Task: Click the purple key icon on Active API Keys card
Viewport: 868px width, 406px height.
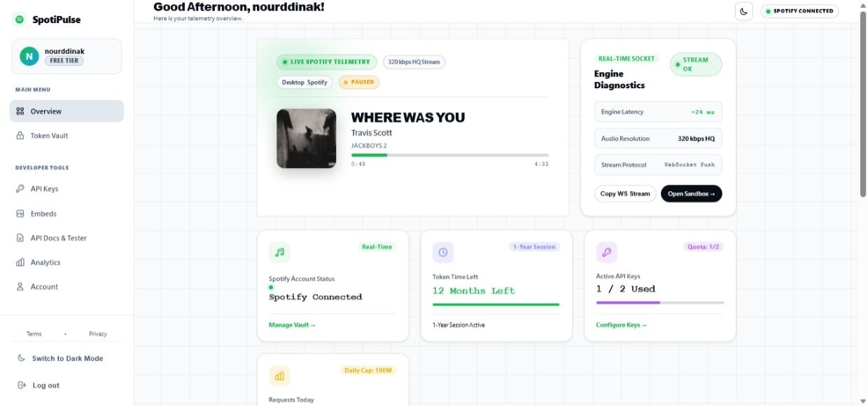Action: [606, 252]
